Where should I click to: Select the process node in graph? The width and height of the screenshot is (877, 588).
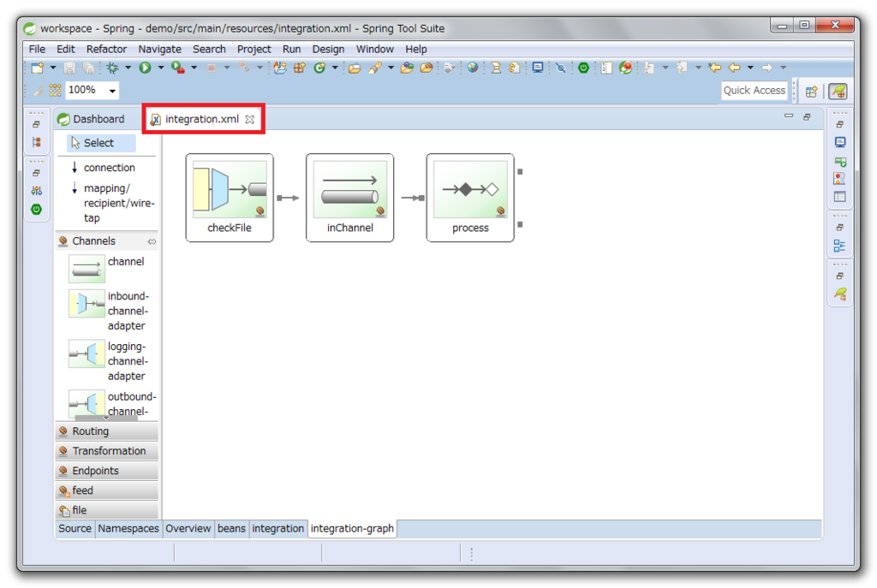pos(470,198)
